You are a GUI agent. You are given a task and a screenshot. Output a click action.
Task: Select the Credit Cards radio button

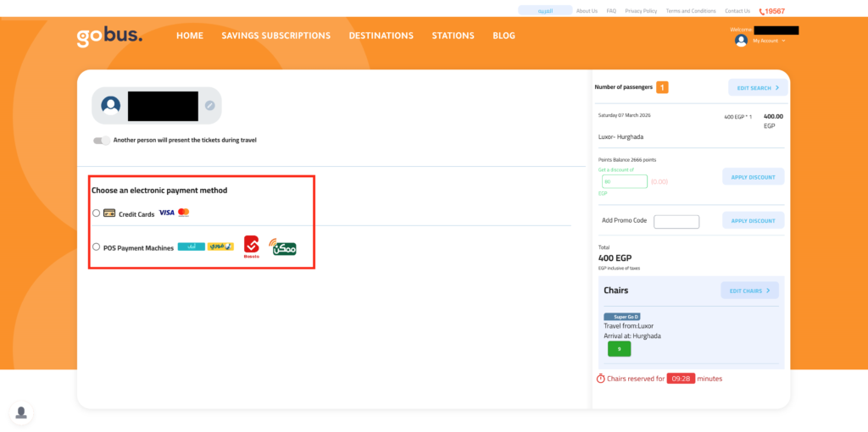(x=96, y=213)
